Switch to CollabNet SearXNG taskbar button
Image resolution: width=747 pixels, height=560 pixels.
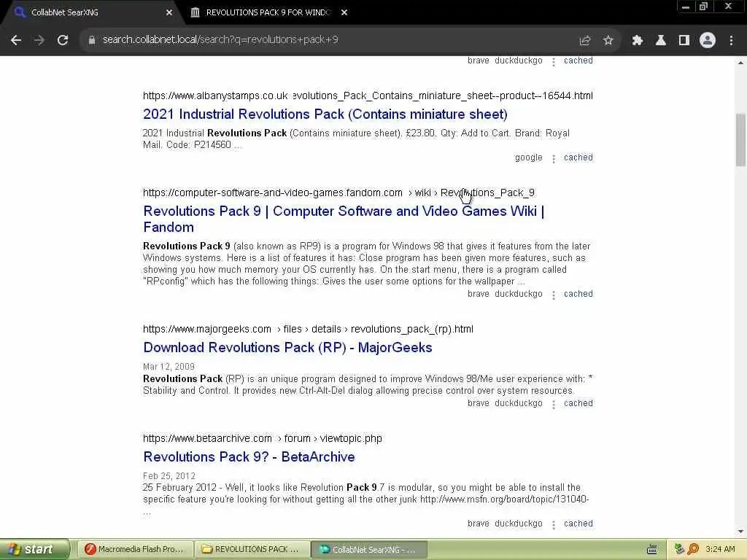tap(368, 550)
